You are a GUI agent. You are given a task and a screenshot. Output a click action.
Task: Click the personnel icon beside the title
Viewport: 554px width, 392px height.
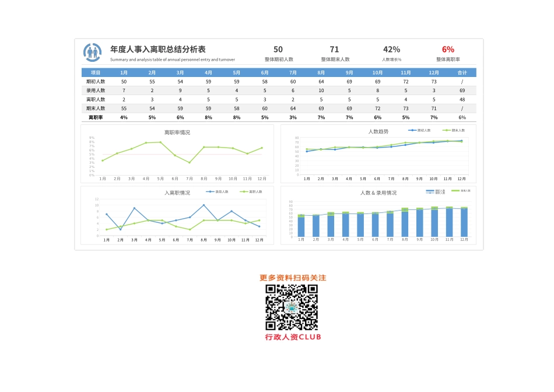92,52
